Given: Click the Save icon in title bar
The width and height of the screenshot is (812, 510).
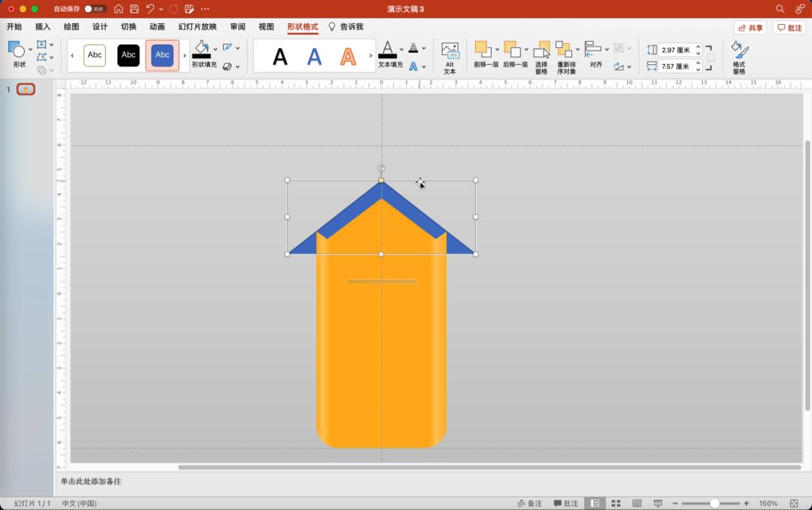Looking at the screenshot, I should click(135, 9).
